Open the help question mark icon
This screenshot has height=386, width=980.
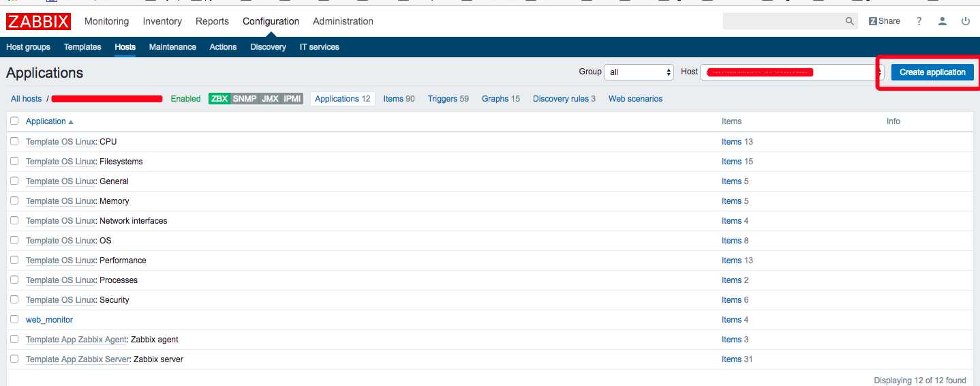[x=919, y=21]
